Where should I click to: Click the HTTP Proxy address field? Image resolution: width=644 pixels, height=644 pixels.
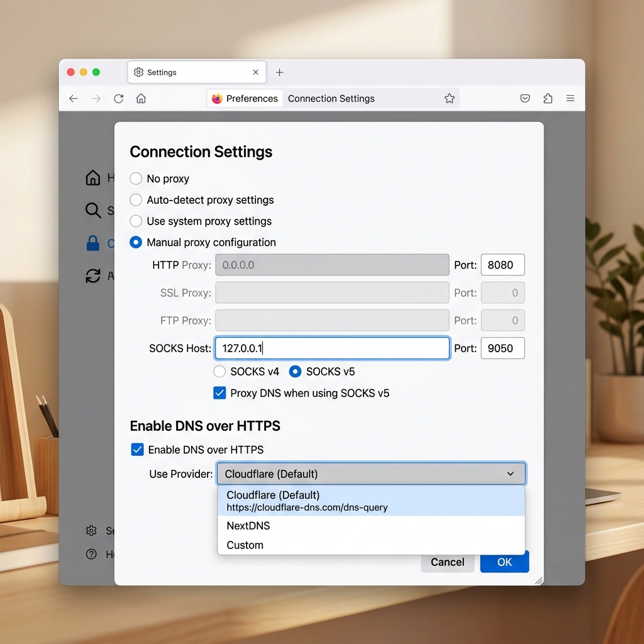click(x=332, y=265)
